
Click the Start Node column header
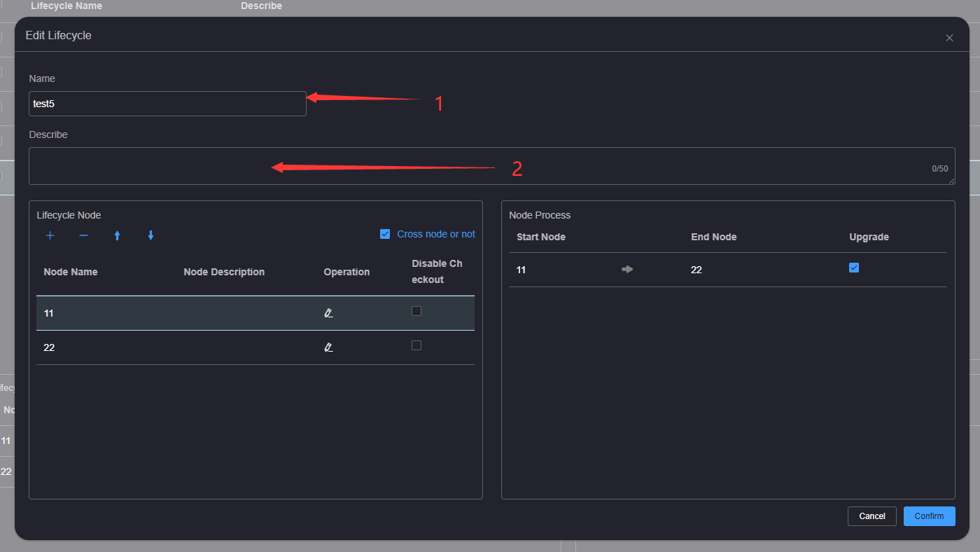click(541, 237)
